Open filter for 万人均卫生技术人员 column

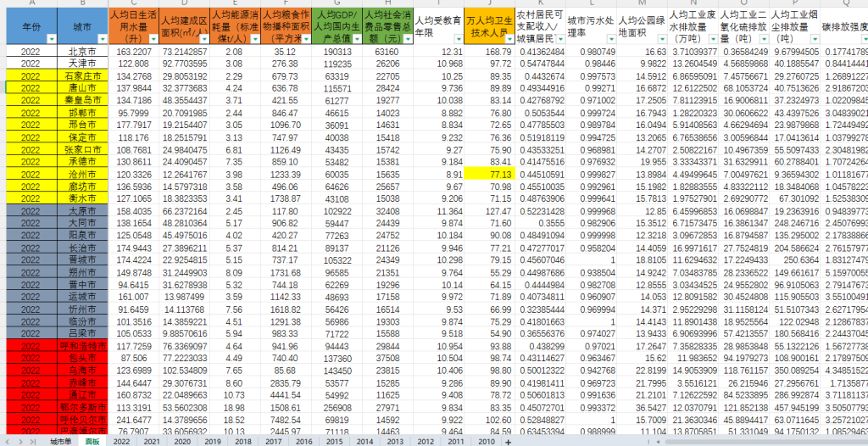(x=509, y=39)
